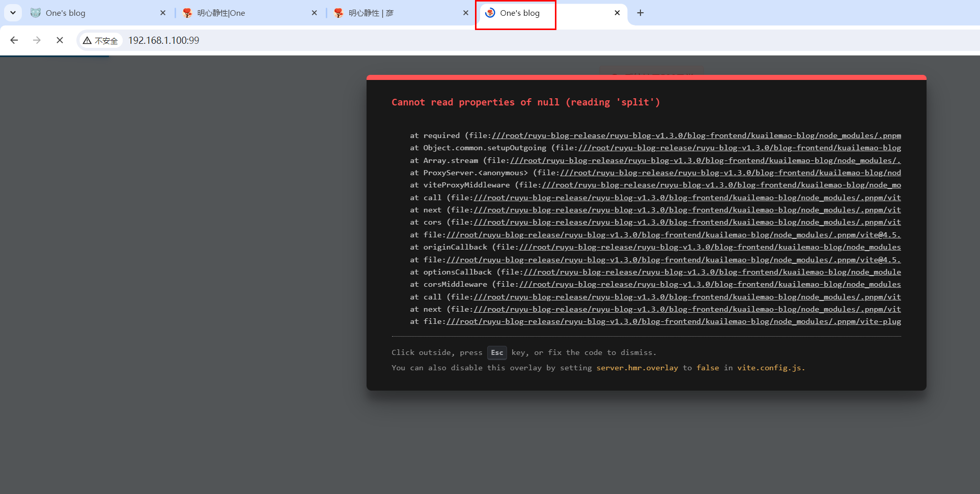
Task: Switch to the 明心静性 | 彦 tab
Action: point(401,13)
